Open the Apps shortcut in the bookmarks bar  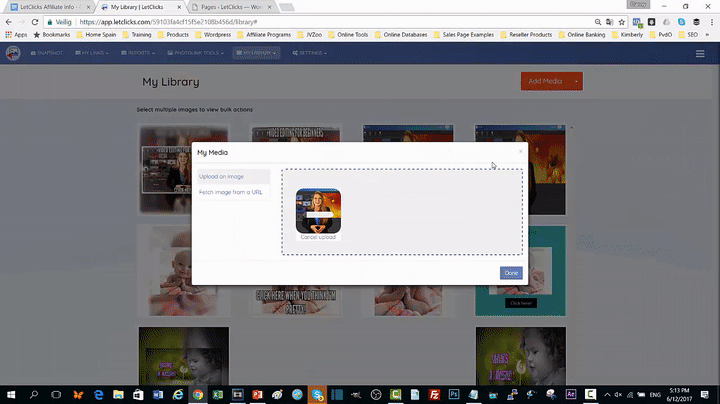pos(14,35)
